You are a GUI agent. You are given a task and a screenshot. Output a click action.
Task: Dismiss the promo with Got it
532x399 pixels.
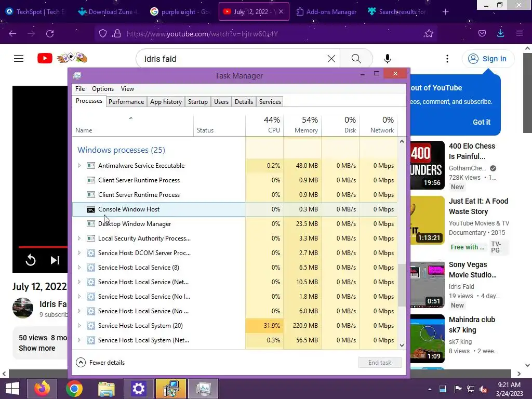482,122
